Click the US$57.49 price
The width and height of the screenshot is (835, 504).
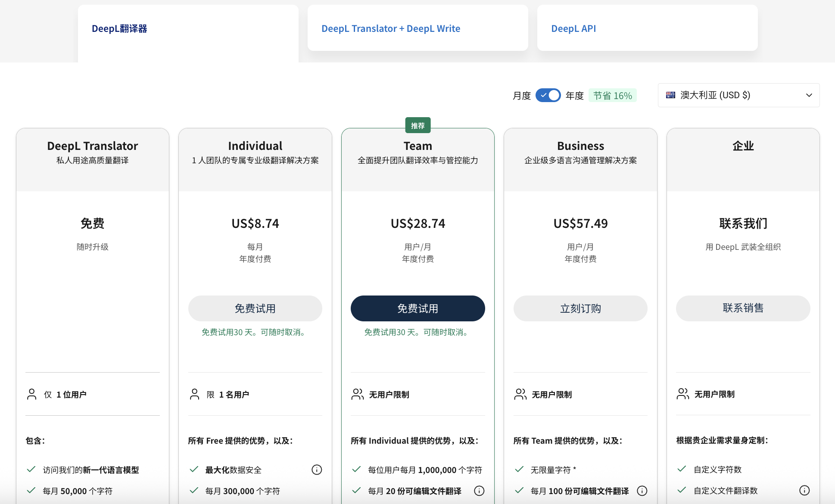click(x=580, y=224)
